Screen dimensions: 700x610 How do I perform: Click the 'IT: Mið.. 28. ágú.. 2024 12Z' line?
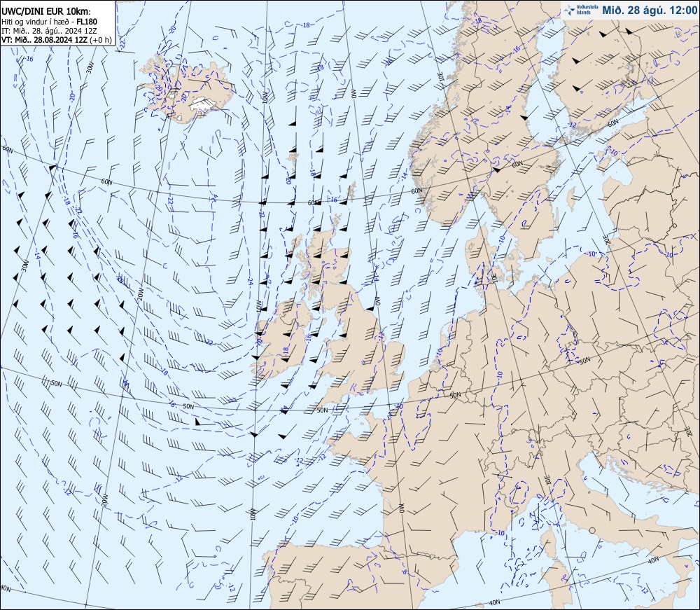coord(49,30)
